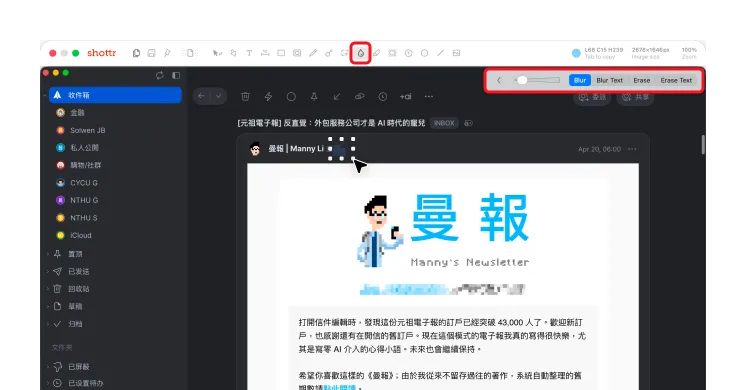Click the sender avatar next to 曼報

tap(255, 149)
